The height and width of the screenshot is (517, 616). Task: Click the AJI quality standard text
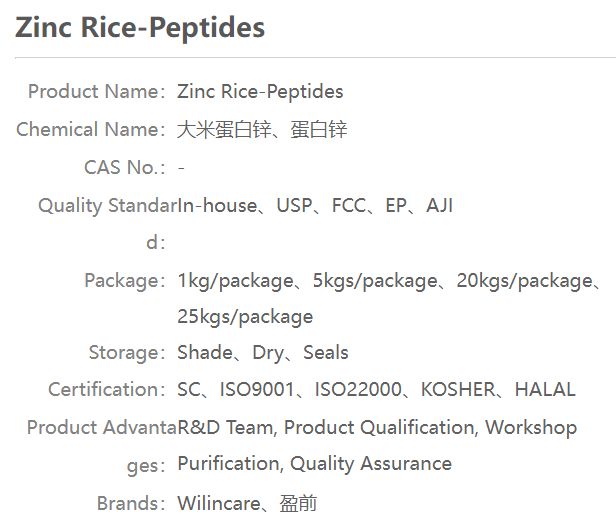(439, 206)
